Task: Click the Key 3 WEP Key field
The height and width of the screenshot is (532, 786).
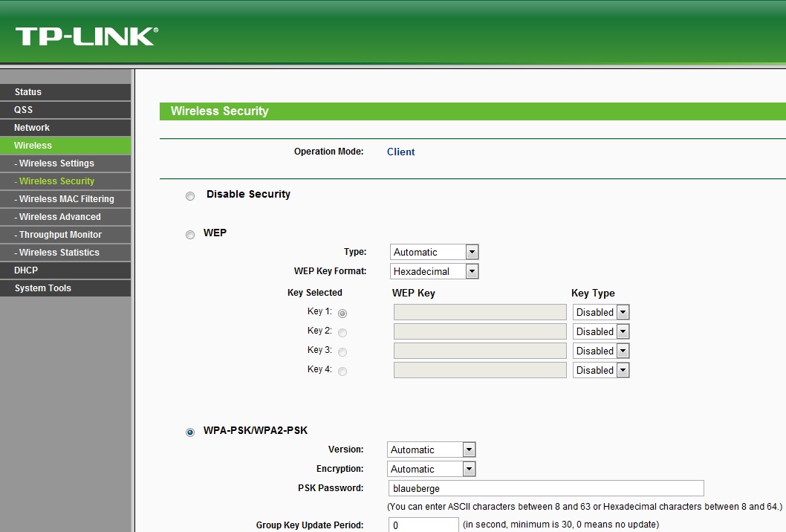Action: point(480,351)
